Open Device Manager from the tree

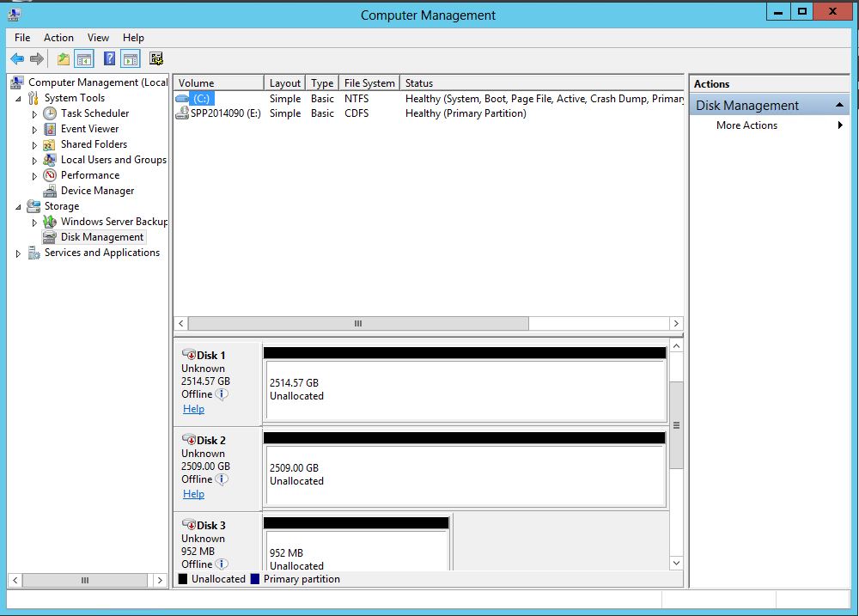pyautogui.click(x=97, y=191)
